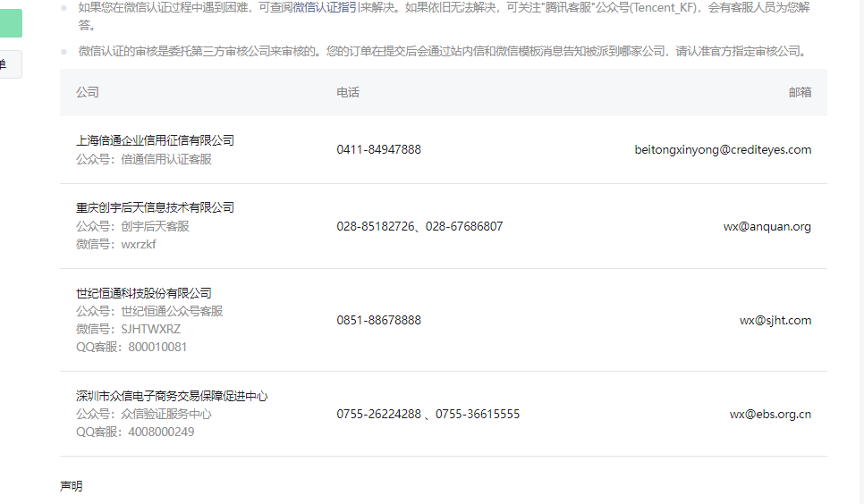The height and width of the screenshot is (504, 864).
Task: Click QQ客服：4008000249 text
Action: coord(135,432)
